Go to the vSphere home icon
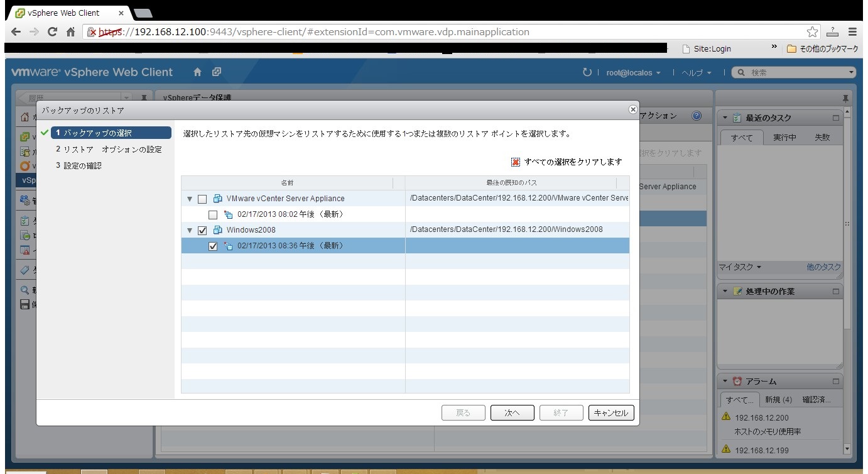The image size is (868, 474). click(197, 72)
